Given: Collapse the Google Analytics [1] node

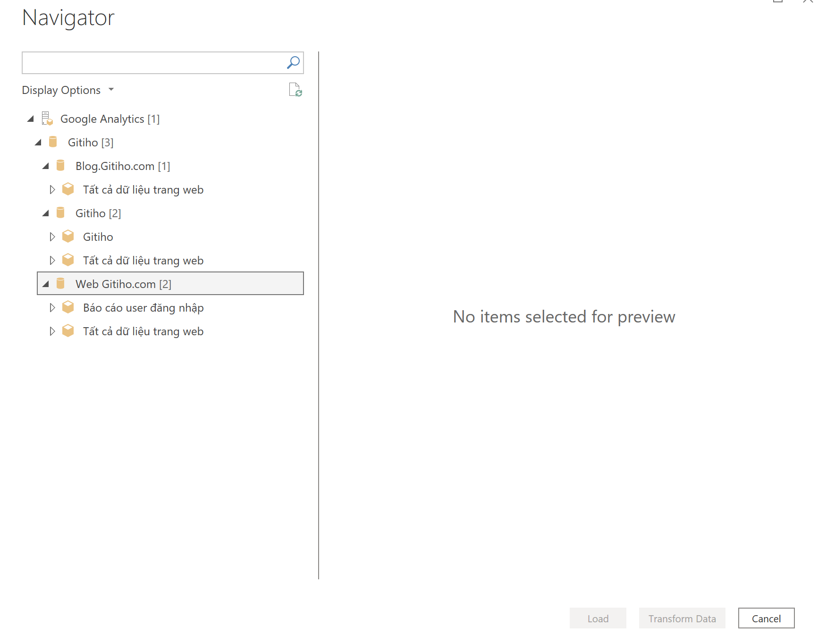Looking at the screenshot, I should pyautogui.click(x=31, y=119).
